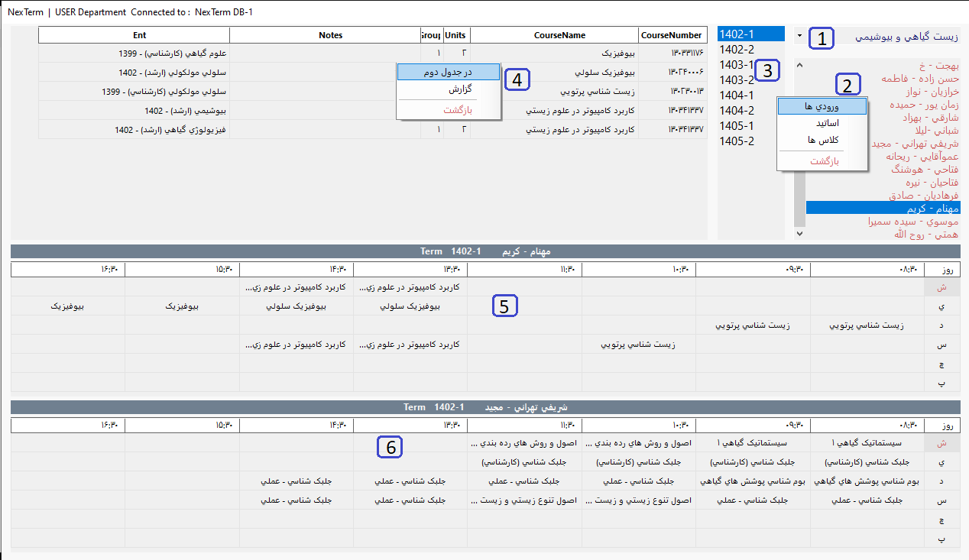Click the ورودي ها context menu entry
Viewport: 969px width, 560px height.
coord(822,106)
